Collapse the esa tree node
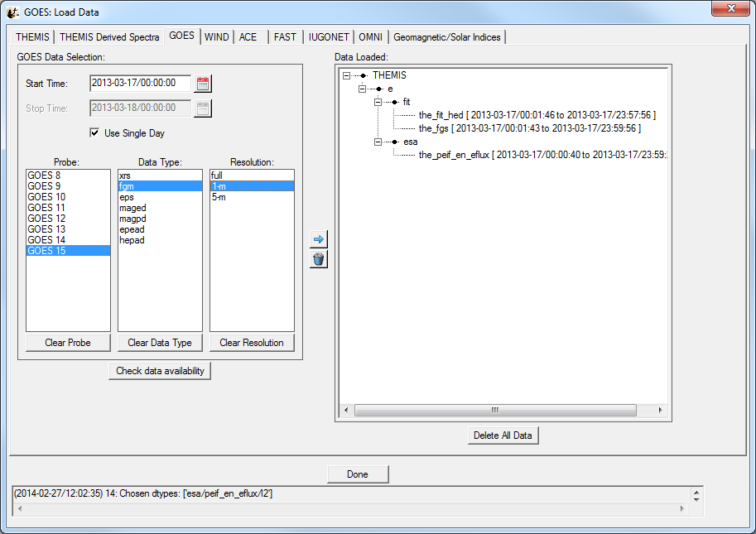756x534 pixels. (x=378, y=142)
